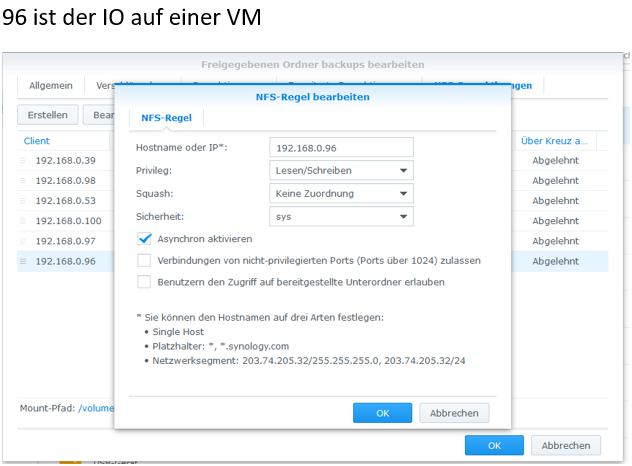Select client row 192.168.0.97
Screen dimensions: 632x466
[66, 241]
